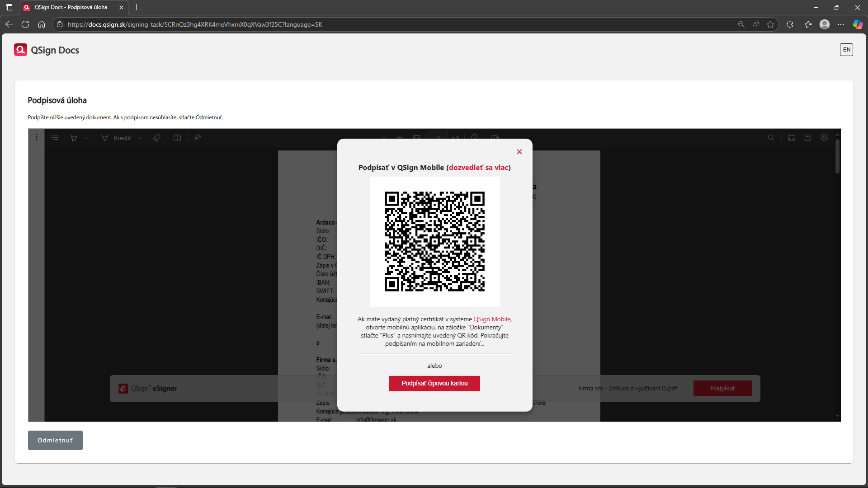The height and width of the screenshot is (488, 868).
Task: Expand the Kresliť tool dropdown arrow
Action: pos(141,138)
